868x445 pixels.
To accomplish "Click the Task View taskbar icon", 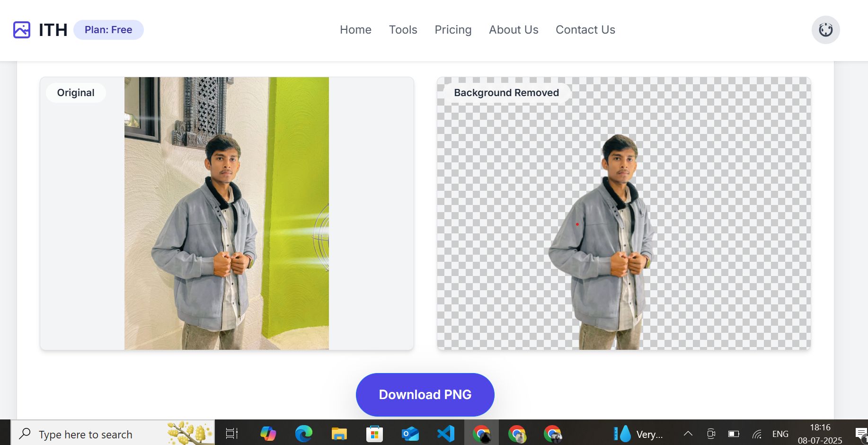I will click(x=232, y=434).
